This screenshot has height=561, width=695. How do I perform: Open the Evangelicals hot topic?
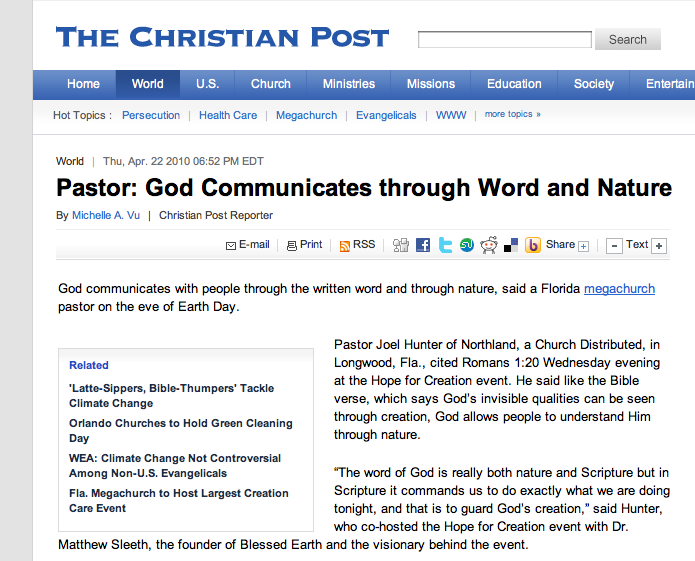click(x=386, y=115)
